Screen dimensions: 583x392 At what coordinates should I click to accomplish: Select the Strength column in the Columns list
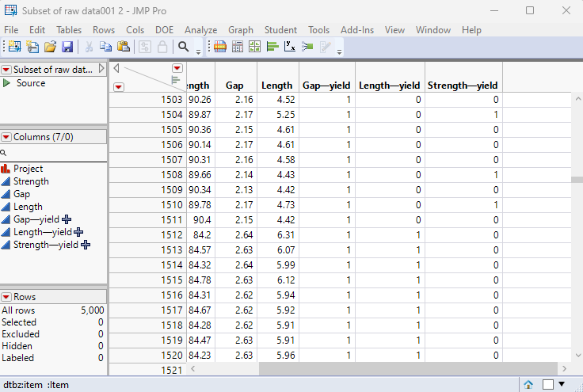(x=31, y=181)
